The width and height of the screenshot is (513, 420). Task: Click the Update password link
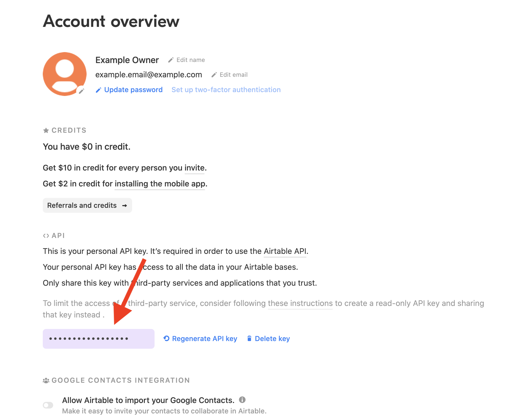(133, 90)
